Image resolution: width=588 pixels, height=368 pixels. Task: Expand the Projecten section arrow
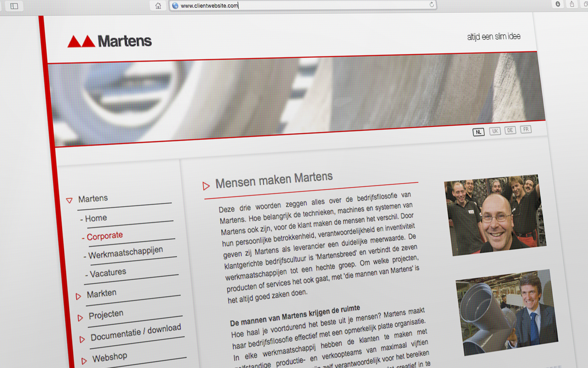tap(80, 318)
